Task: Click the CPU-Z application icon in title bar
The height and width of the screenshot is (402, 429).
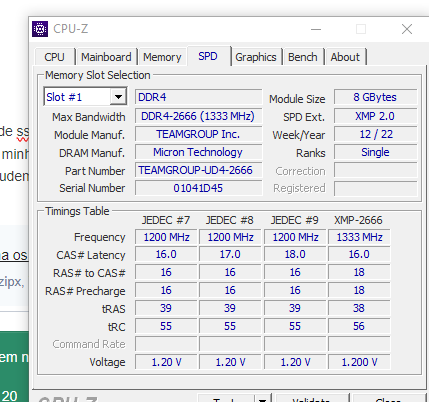Action: pyautogui.click(x=40, y=29)
